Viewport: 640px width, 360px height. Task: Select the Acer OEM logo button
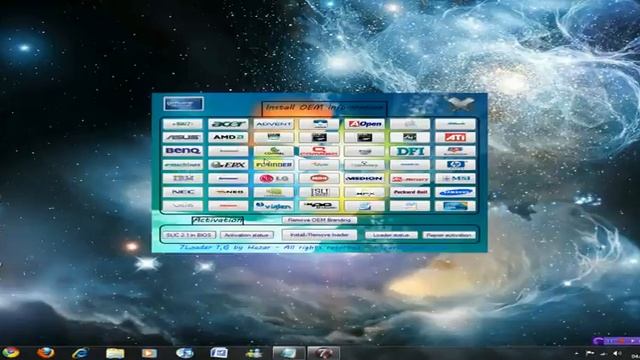pyautogui.click(x=228, y=124)
